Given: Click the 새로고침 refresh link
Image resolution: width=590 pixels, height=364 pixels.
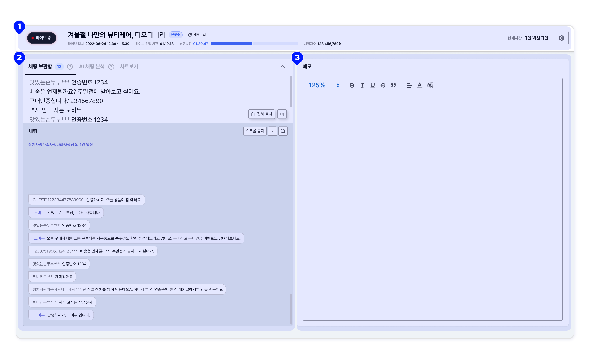Looking at the screenshot, I should click(197, 35).
